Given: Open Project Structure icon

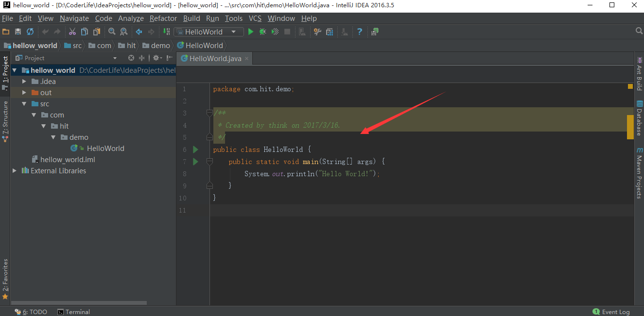Looking at the screenshot, I should click(x=330, y=32).
